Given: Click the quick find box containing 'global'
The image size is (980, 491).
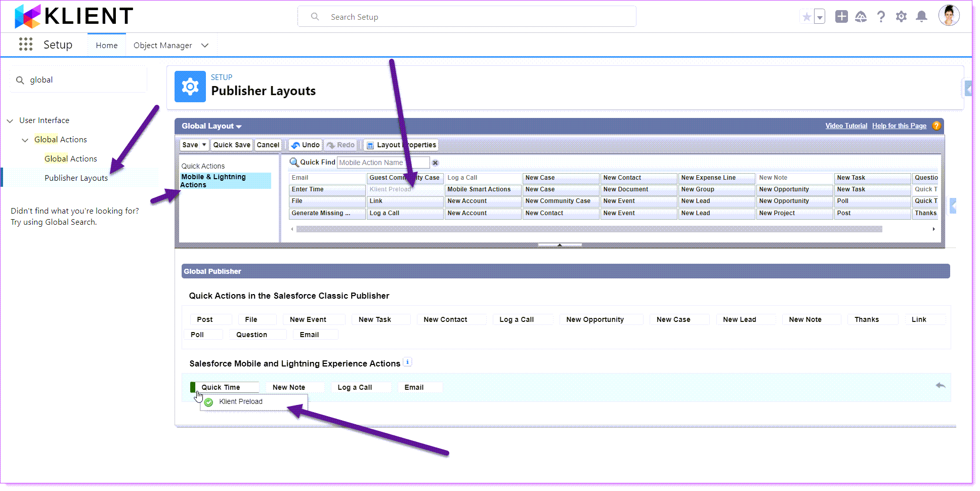Looking at the screenshot, I should tap(79, 80).
